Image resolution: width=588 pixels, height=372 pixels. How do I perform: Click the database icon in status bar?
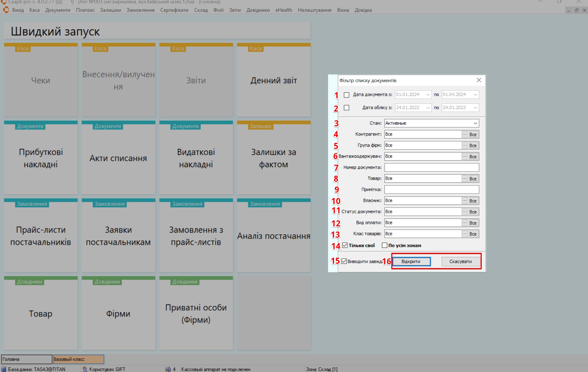pyautogui.click(x=4, y=369)
